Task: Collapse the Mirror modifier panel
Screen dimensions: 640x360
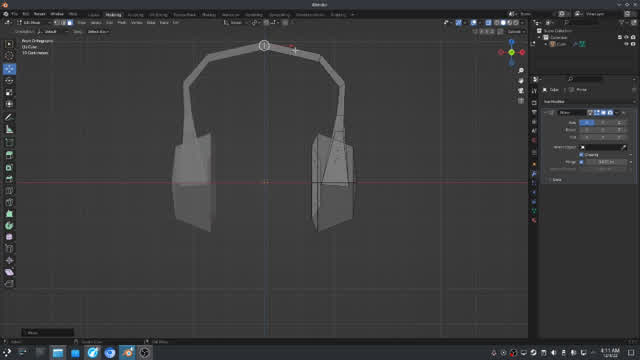Action: click(546, 113)
